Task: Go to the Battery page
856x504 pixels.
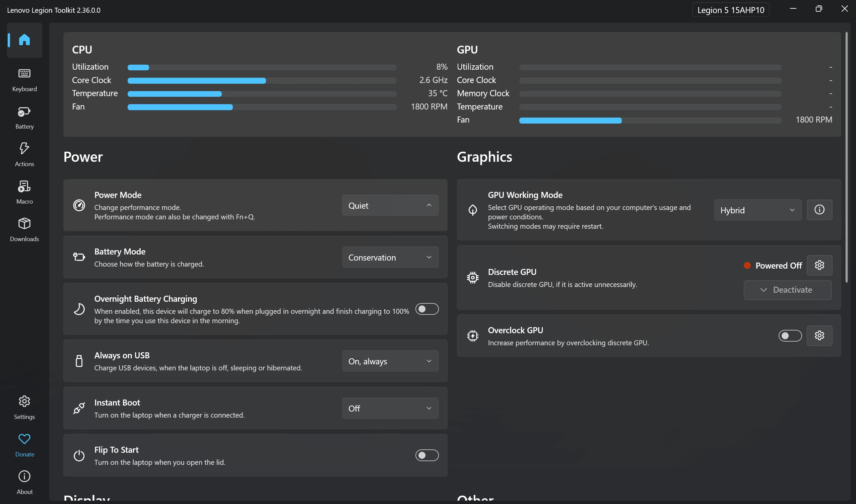Action: click(24, 118)
